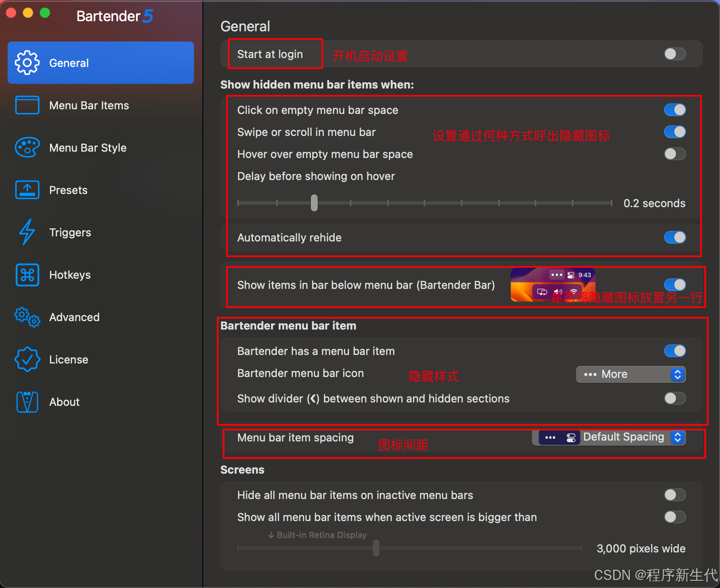Open the Presets section
This screenshot has width=720, height=588.
click(x=101, y=190)
